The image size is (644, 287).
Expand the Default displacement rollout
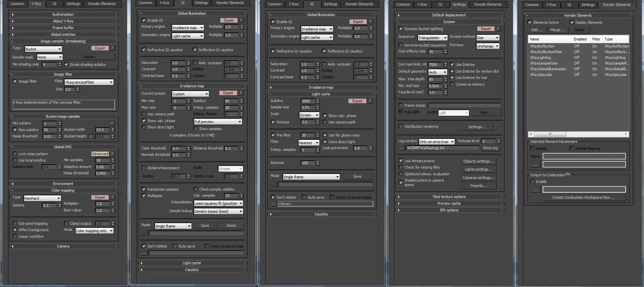pyautogui.click(x=449, y=15)
